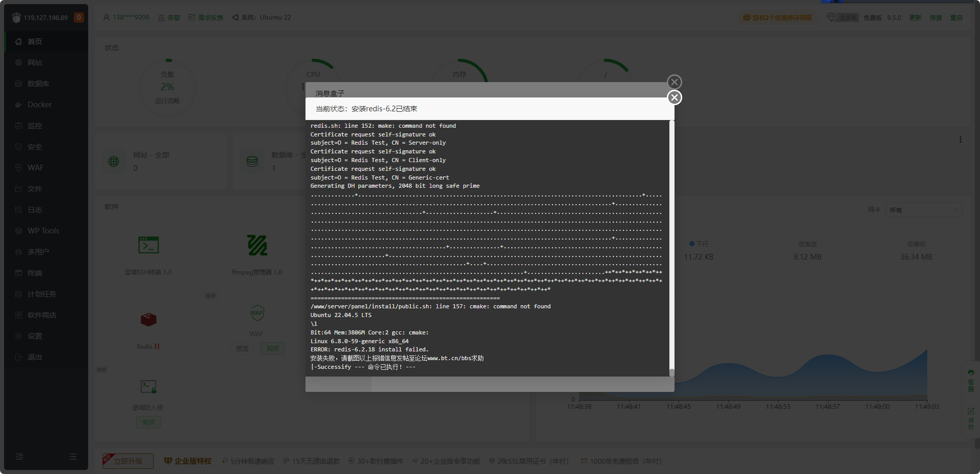Click the 更新 update link
The width and height of the screenshot is (980, 474).
(915, 17)
